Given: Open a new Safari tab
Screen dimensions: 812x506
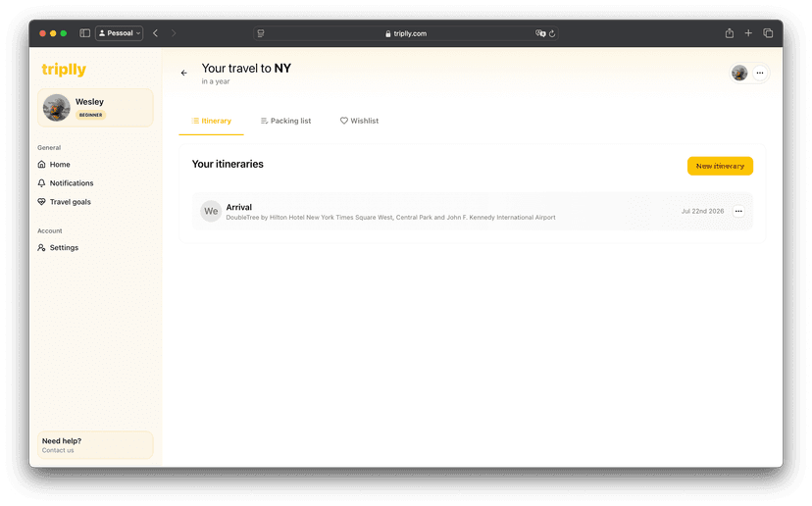Looking at the screenshot, I should click(748, 33).
